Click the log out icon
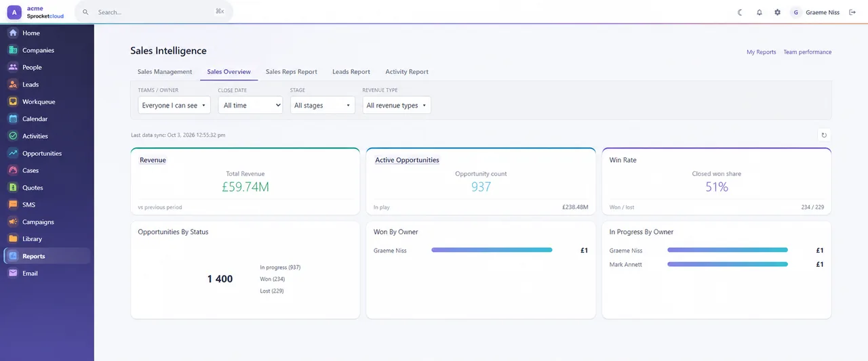Screen dimensions: 868x361 852,12
